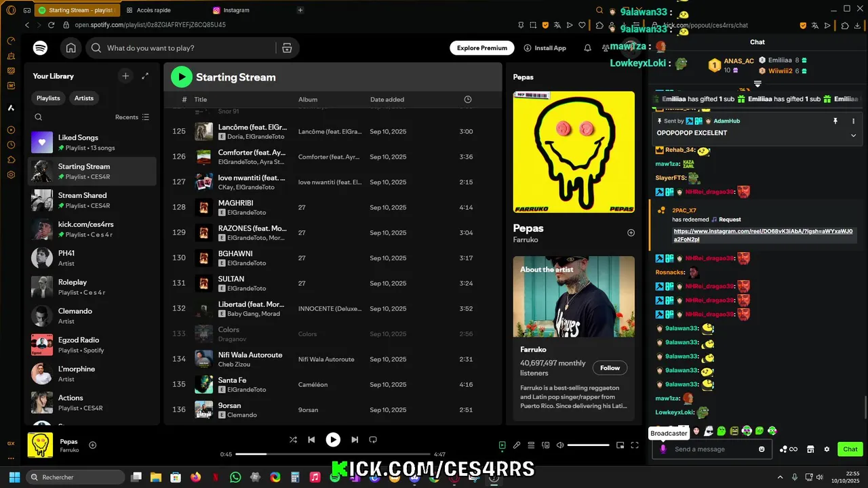
Task: Sort by duration clock column header
Action: click(x=468, y=100)
